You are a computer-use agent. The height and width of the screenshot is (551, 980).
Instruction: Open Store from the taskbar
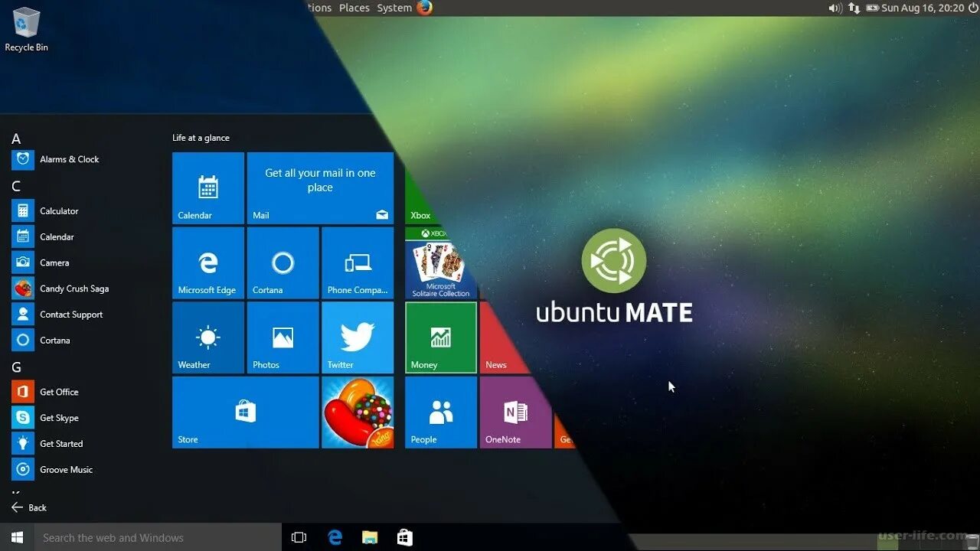pyautogui.click(x=405, y=537)
